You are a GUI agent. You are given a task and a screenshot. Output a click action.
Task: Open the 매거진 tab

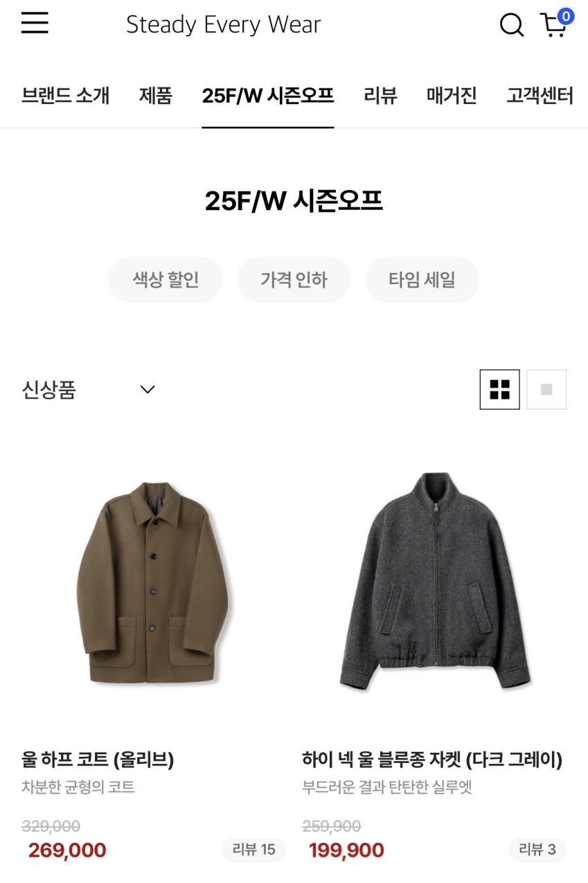[x=452, y=95]
